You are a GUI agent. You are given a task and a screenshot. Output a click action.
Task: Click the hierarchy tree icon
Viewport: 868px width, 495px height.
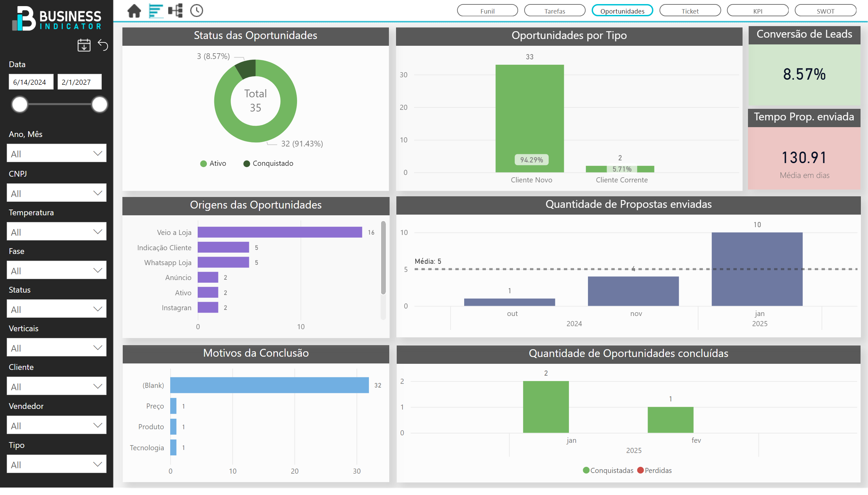point(175,11)
